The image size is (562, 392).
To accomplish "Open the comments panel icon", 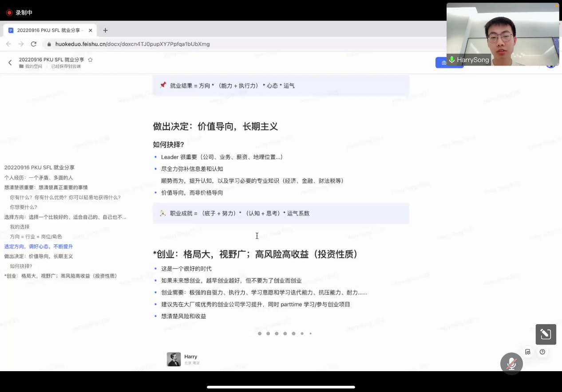I will pos(527,352).
